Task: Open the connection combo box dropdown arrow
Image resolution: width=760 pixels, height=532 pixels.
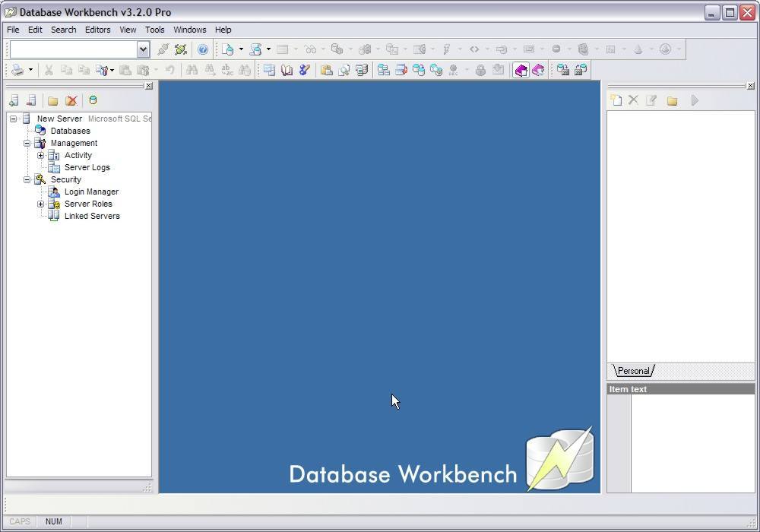Action: 143,49
